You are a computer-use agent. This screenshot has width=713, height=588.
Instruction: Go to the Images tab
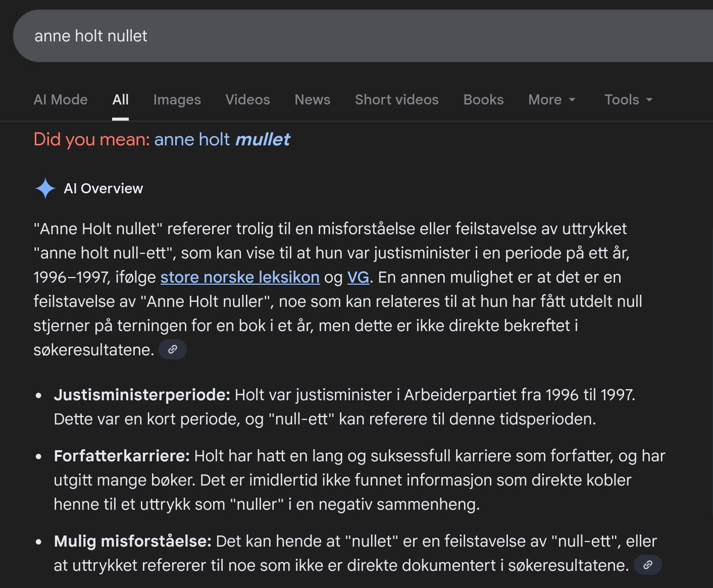tap(177, 100)
